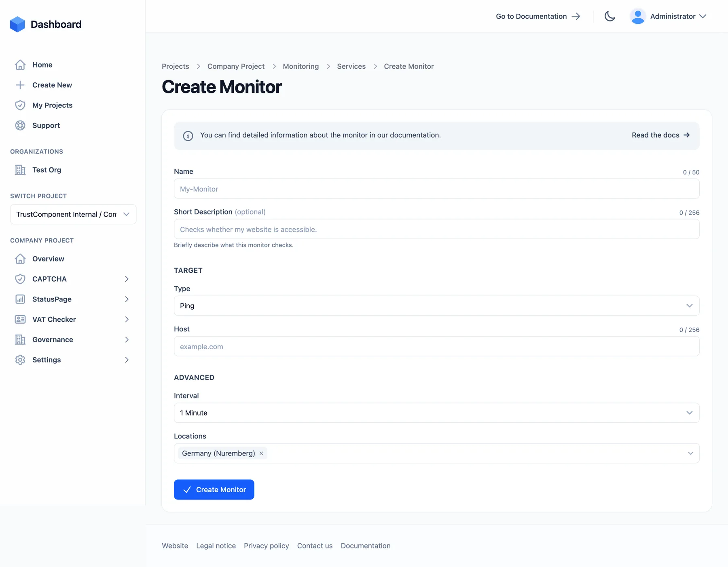
Task: Click the shield icon beside My Projects
Action: 20,105
